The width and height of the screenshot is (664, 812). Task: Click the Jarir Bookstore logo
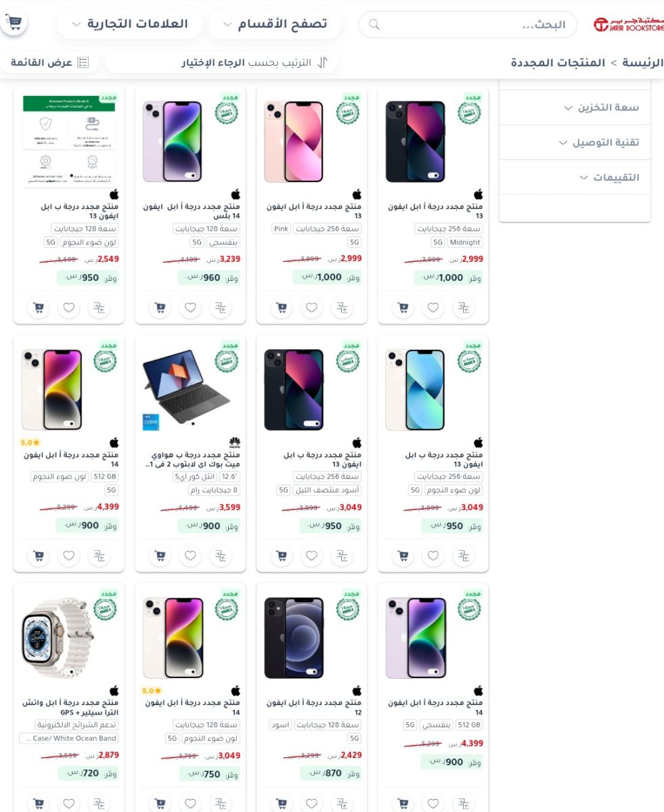pos(628,24)
